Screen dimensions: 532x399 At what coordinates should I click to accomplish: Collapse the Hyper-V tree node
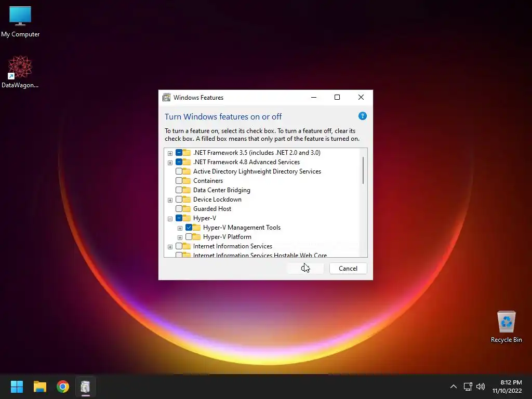click(170, 219)
